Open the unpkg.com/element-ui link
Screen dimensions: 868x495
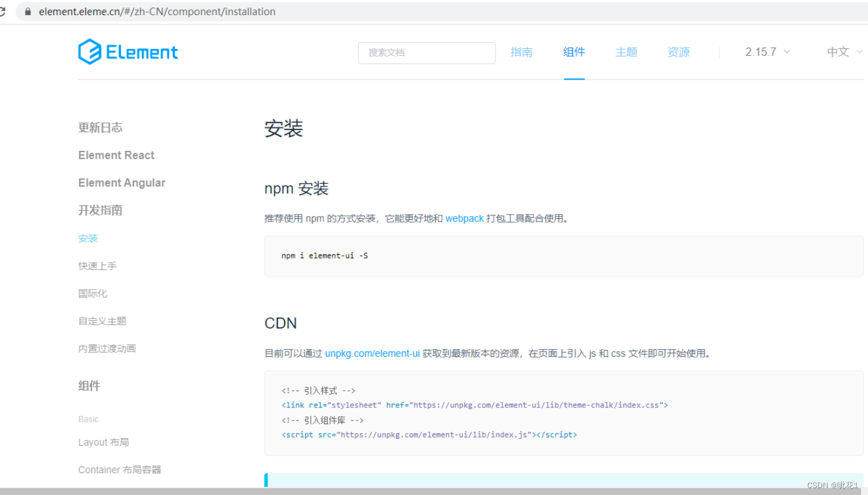pos(372,353)
